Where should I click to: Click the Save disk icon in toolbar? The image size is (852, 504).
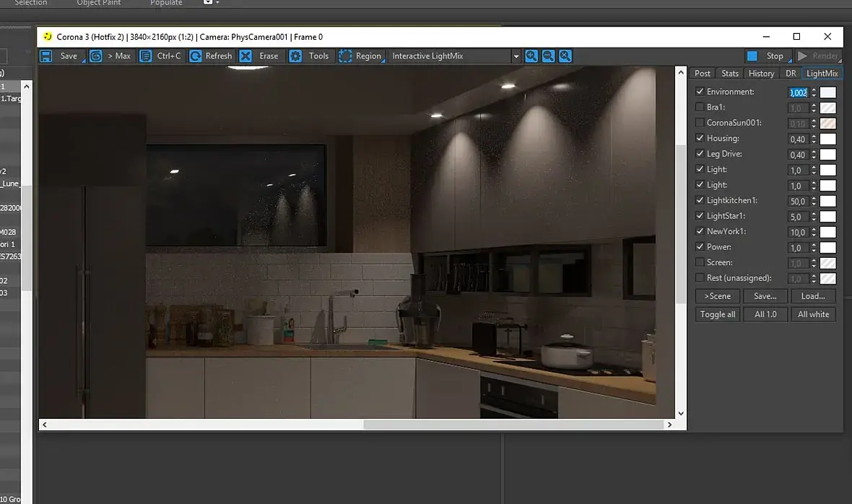click(46, 56)
